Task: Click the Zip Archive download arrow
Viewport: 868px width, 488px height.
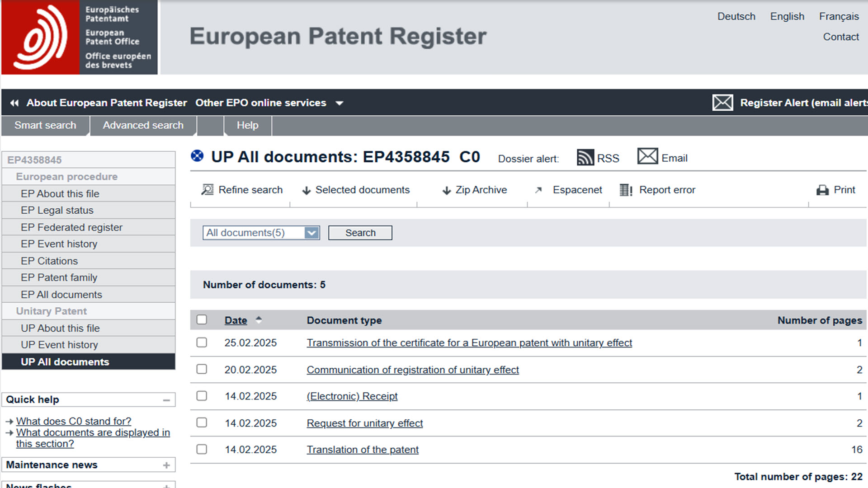Action: click(446, 191)
